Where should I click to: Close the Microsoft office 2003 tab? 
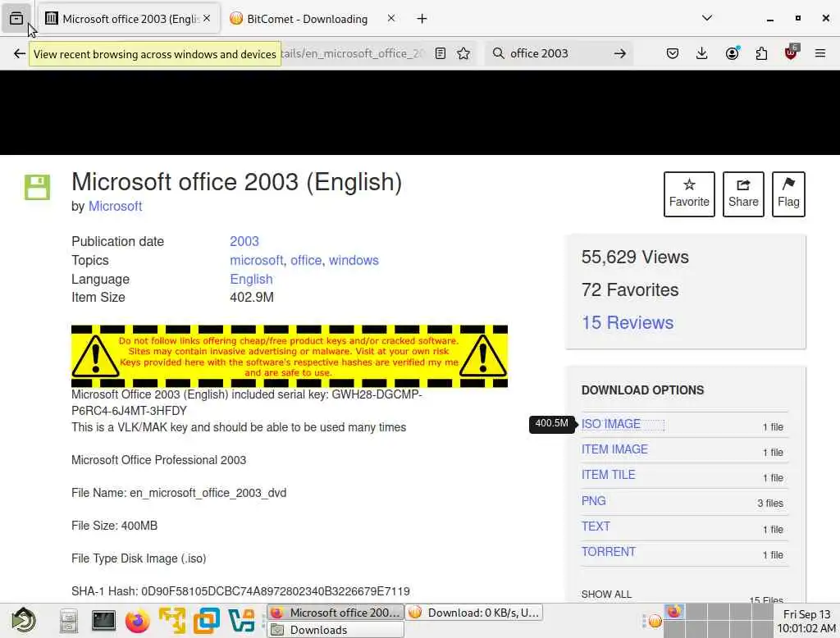[207, 18]
